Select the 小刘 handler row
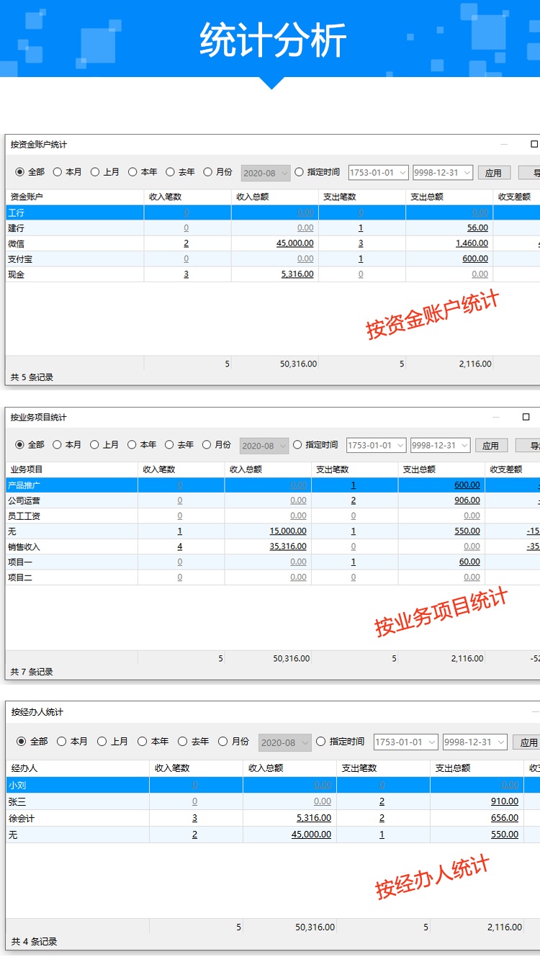540x980 pixels. (273, 785)
